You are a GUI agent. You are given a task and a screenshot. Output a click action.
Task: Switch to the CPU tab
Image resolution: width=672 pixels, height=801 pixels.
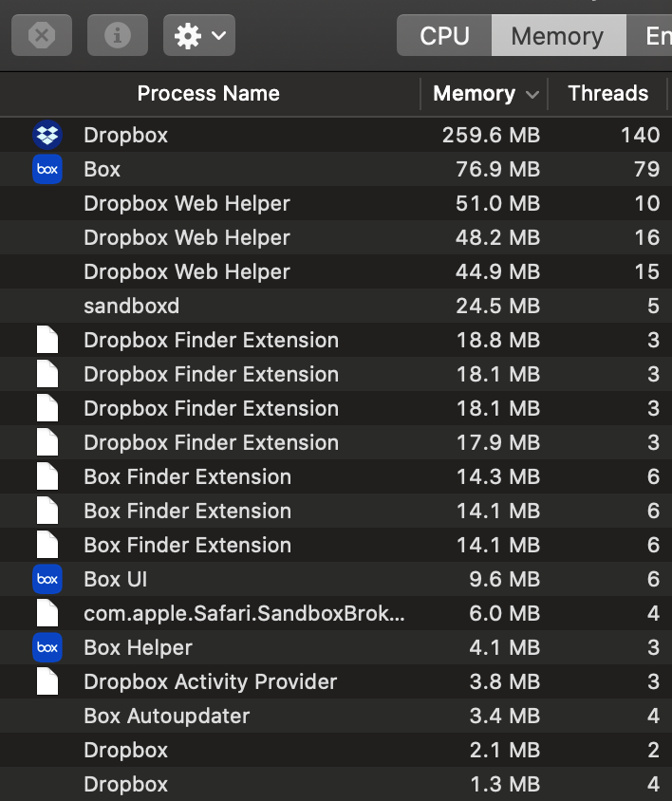(x=444, y=35)
